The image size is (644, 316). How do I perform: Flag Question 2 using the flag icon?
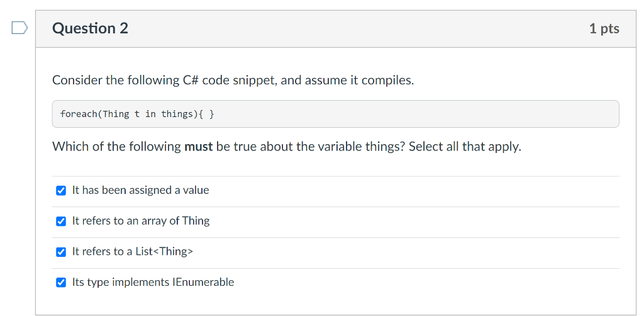tap(19, 28)
